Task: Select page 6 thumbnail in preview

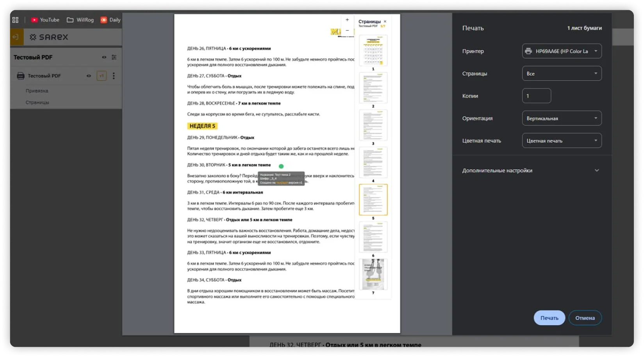Action: tap(373, 237)
